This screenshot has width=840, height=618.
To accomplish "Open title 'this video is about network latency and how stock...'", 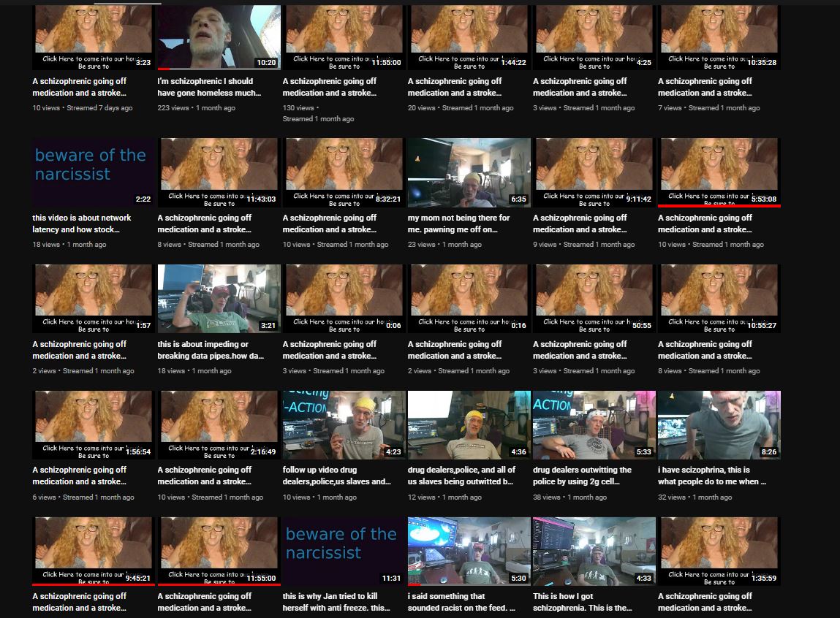I will click(81, 224).
